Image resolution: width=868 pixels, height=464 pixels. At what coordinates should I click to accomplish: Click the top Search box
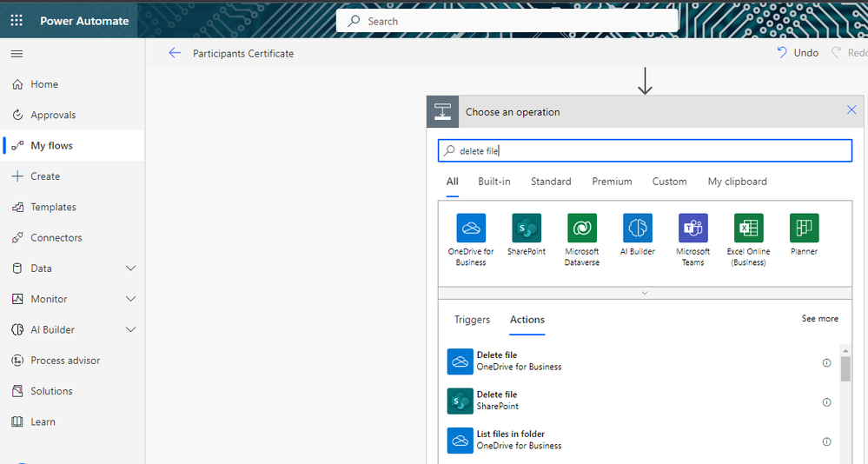coord(507,21)
